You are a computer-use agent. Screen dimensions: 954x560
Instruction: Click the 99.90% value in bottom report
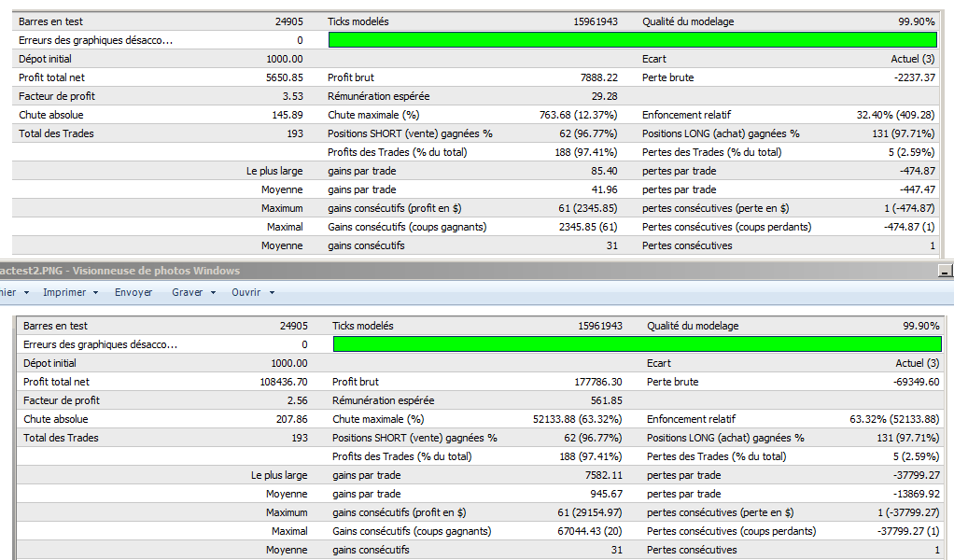click(x=919, y=326)
